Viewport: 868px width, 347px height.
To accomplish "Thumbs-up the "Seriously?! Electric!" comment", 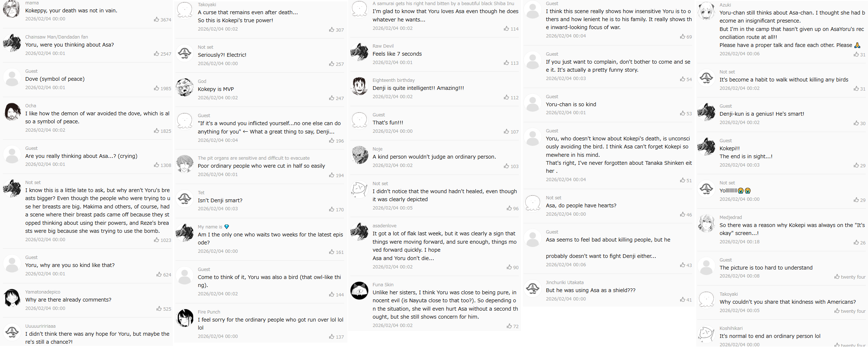I will coord(332,64).
